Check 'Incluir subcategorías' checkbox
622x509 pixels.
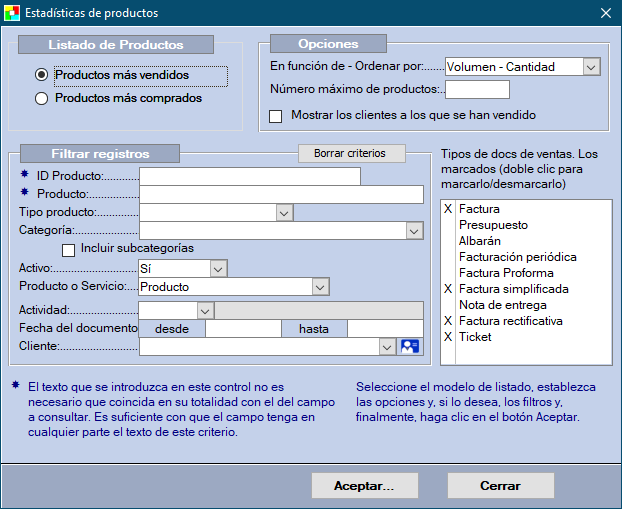click(69, 249)
